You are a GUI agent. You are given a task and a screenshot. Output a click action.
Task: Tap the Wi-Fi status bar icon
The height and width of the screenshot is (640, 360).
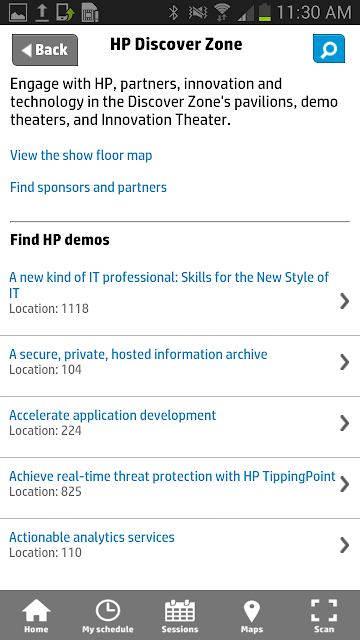tap(222, 12)
